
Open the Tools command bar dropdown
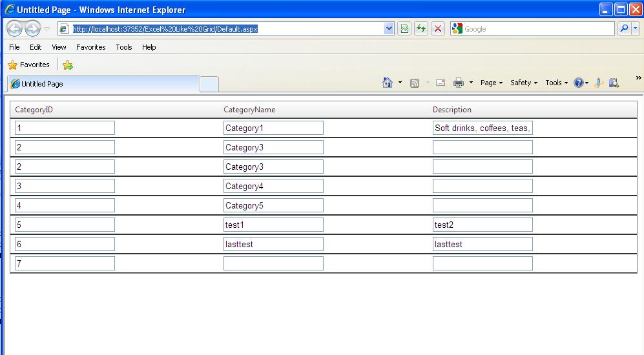(556, 83)
